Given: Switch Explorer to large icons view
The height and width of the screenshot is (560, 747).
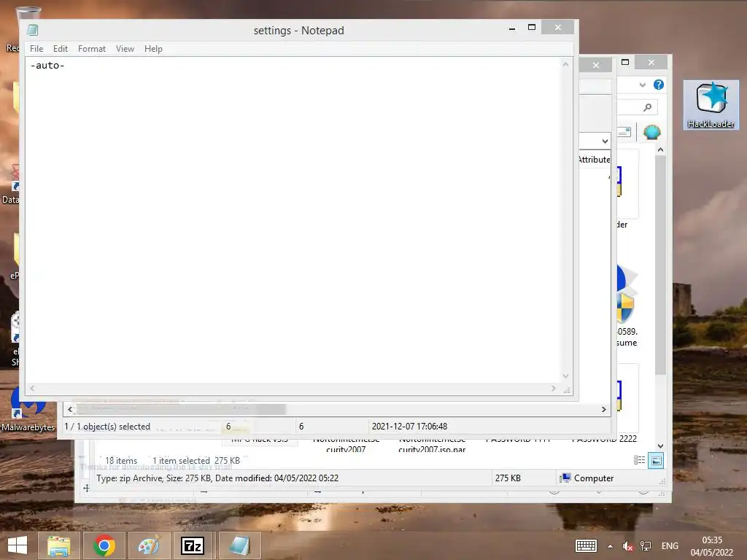Looking at the screenshot, I should tap(656, 461).
